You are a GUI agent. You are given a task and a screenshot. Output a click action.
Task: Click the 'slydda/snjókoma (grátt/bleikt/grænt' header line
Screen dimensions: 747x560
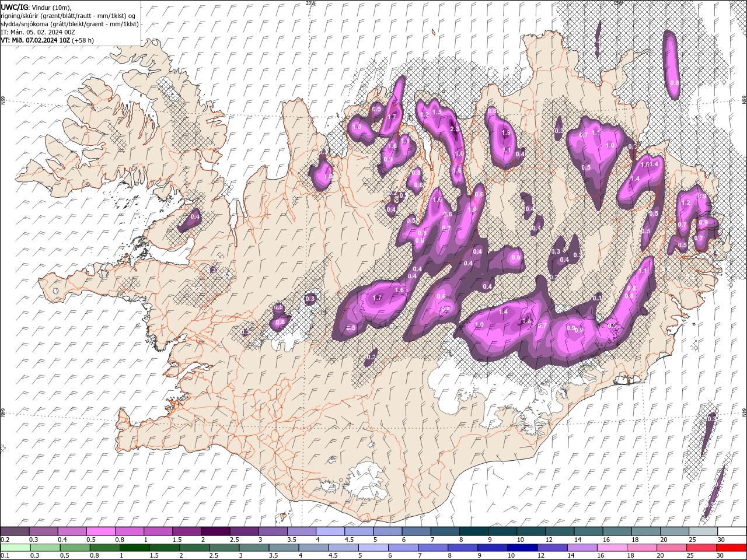click(x=69, y=23)
